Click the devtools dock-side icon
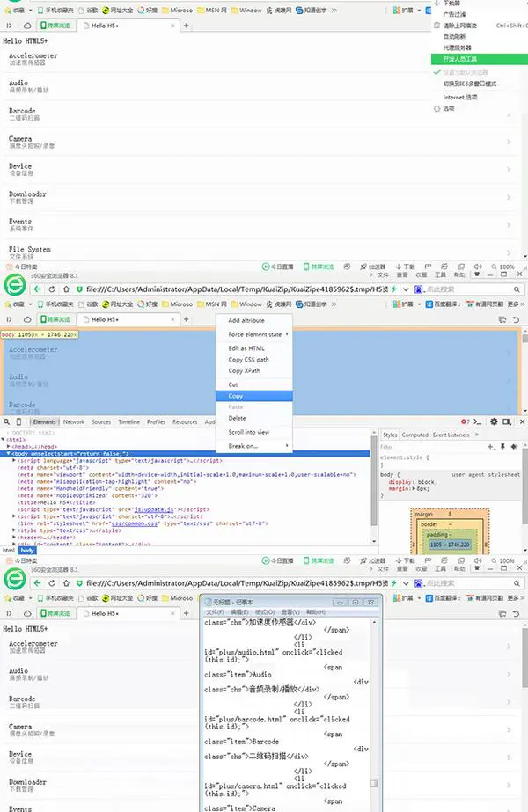 tap(507, 422)
